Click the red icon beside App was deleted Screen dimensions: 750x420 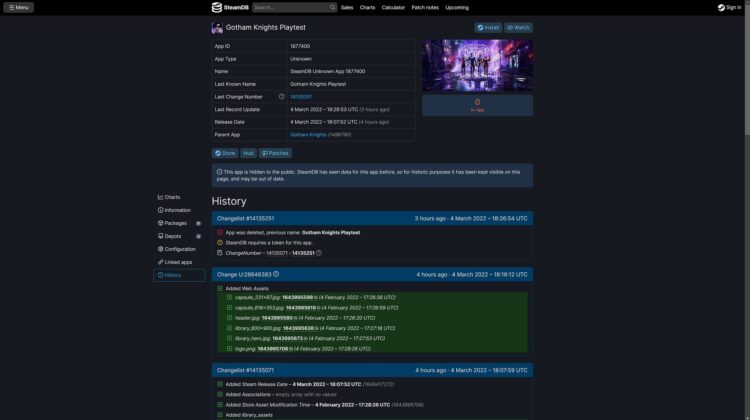point(220,232)
